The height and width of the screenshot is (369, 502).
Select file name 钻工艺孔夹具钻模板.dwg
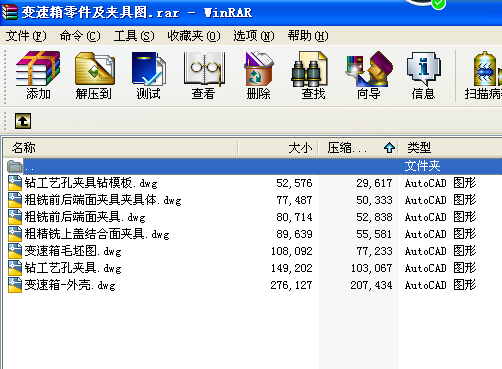click(x=91, y=183)
